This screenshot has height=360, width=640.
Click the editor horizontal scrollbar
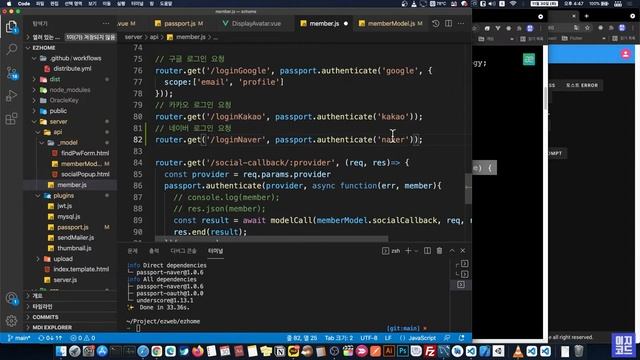click(271, 238)
